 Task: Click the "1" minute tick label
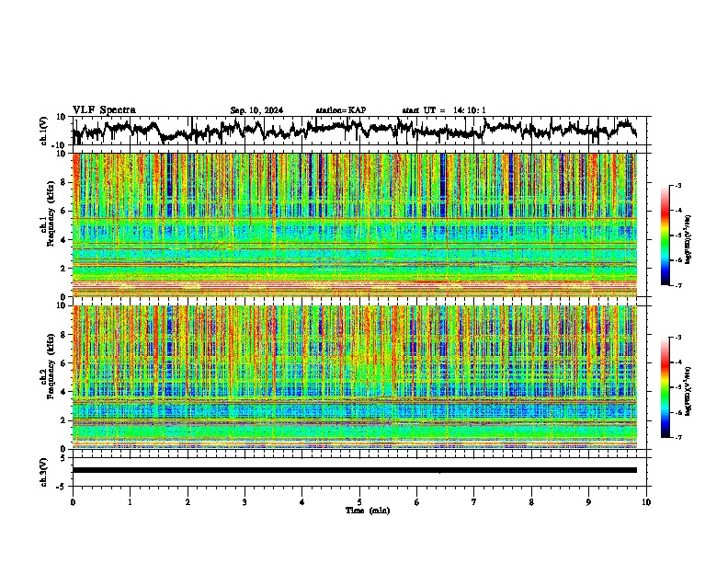[130, 502]
